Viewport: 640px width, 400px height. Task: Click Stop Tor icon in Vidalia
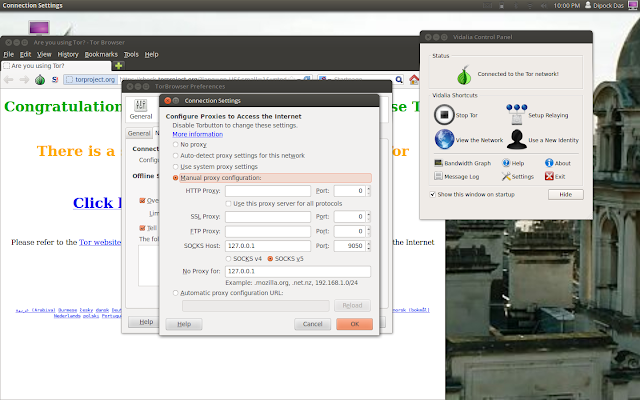pyautogui.click(x=444, y=115)
